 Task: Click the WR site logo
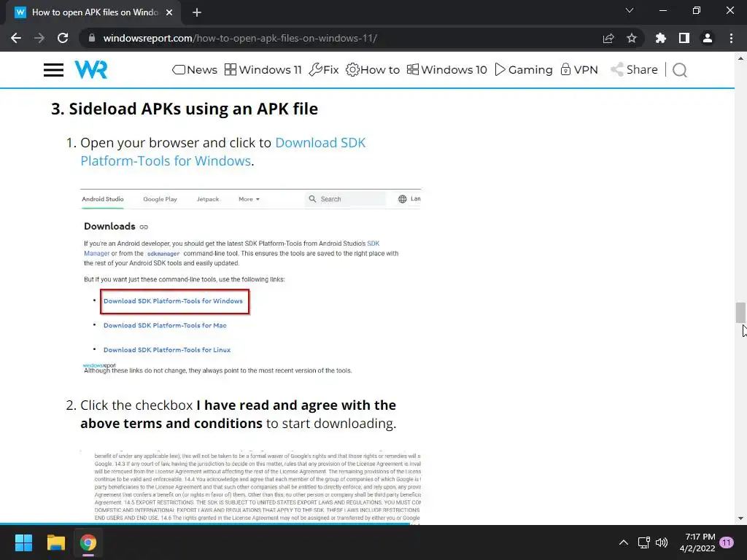pyautogui.click(x=91, y=70)
